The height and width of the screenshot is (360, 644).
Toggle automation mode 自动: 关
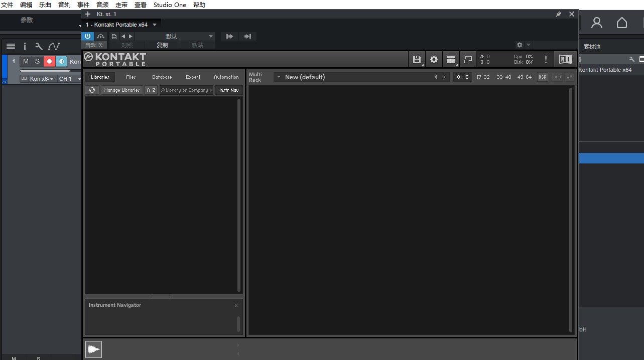click(x=94, y=45)
